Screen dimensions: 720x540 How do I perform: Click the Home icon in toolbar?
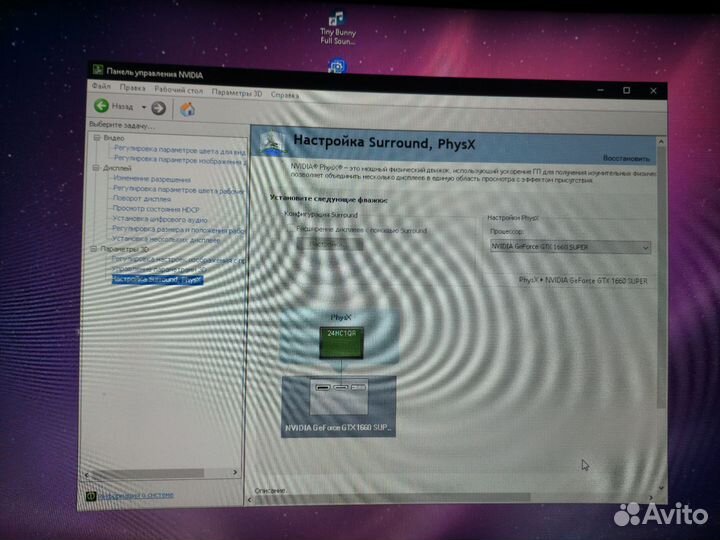[x=187, y=109]
